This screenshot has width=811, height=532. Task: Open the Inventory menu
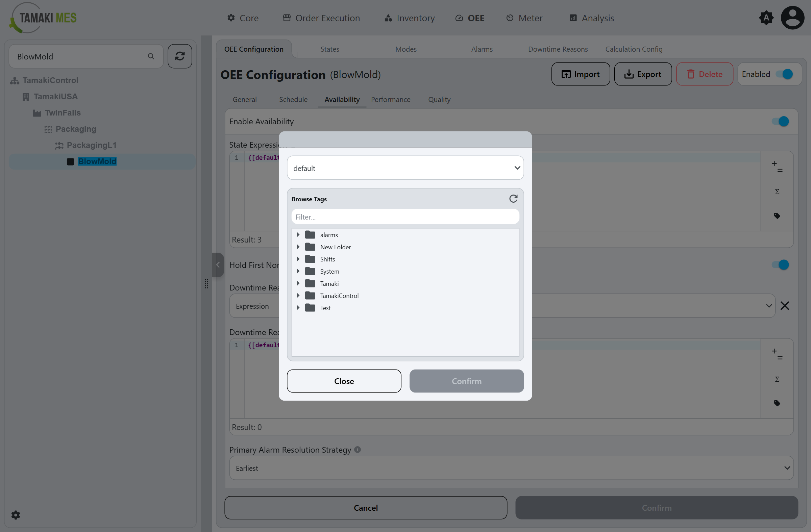tap(410, 18)
